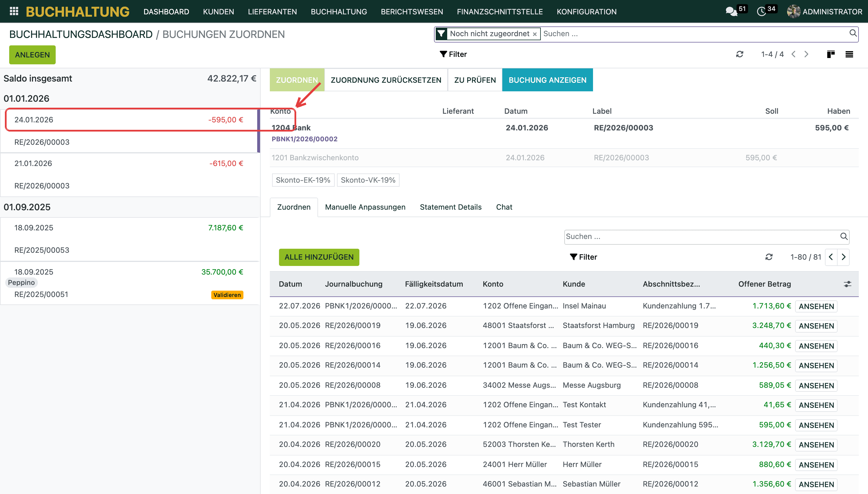Screen dimensions: 868x494
Task: Switch to the Statement Details tab
Action: 451,207
